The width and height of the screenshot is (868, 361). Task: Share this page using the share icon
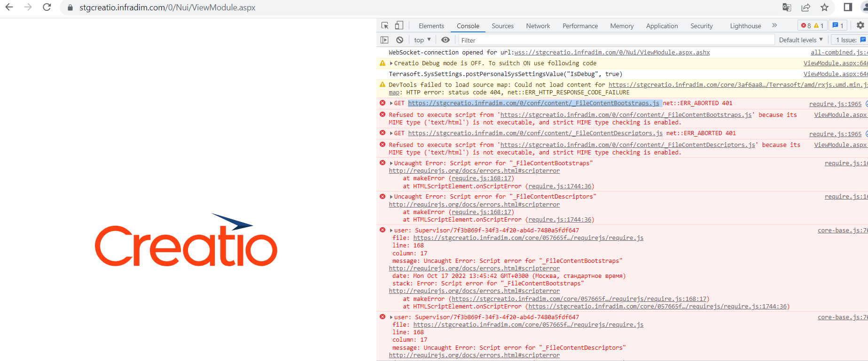click(805, 7)
